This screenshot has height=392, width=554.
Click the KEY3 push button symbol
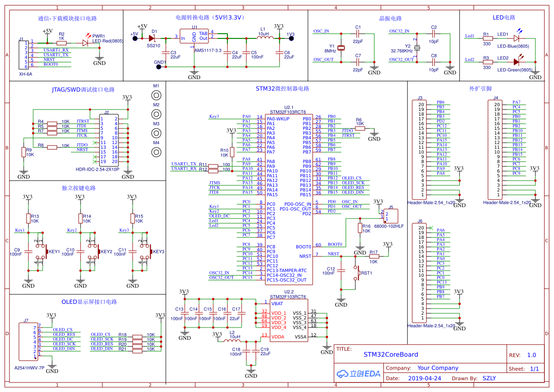[x=145, y=252]
